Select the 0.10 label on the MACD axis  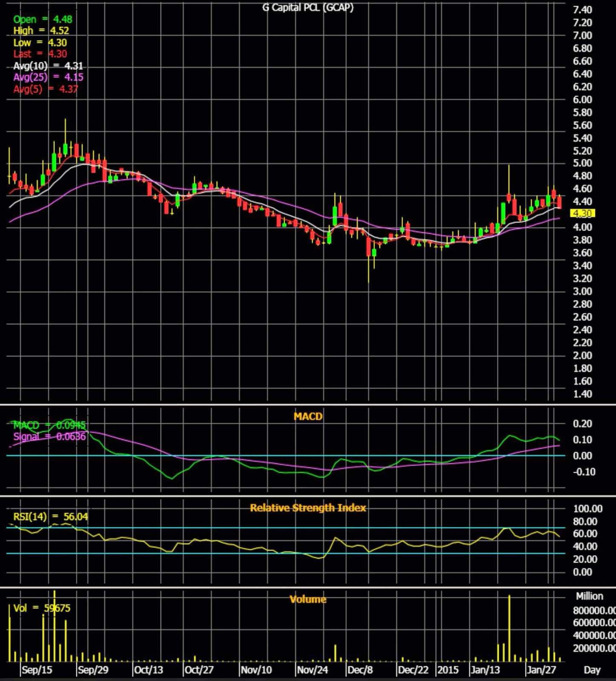click(x=583, y=439)
